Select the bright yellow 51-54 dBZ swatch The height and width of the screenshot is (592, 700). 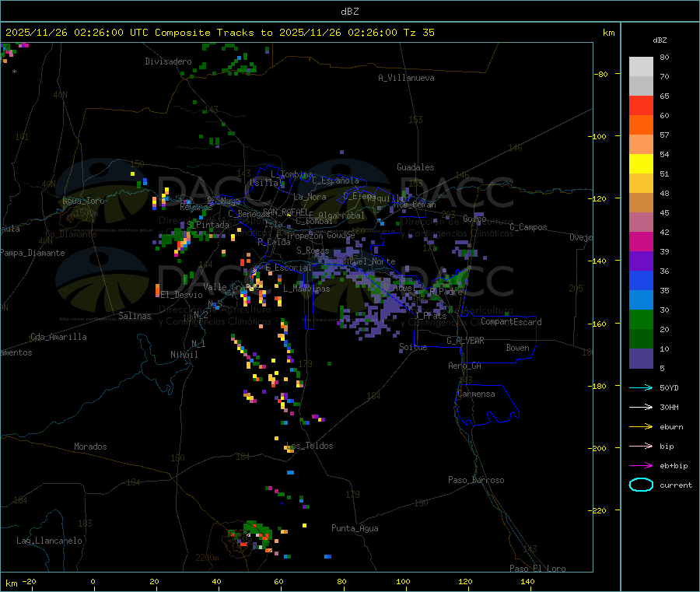(641, 164)
